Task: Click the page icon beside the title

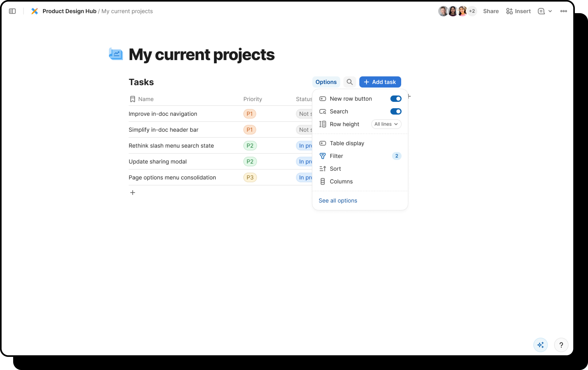Action: (116, 54)
